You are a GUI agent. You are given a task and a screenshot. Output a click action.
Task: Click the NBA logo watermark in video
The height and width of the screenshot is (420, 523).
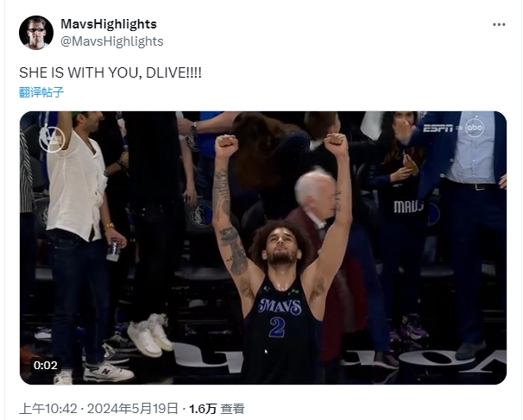51,138
